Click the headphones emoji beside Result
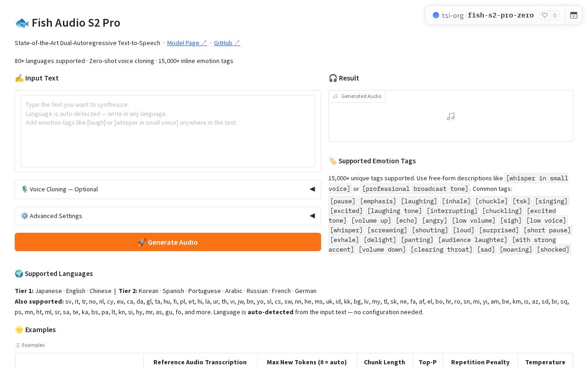 [x=333, y=78]
